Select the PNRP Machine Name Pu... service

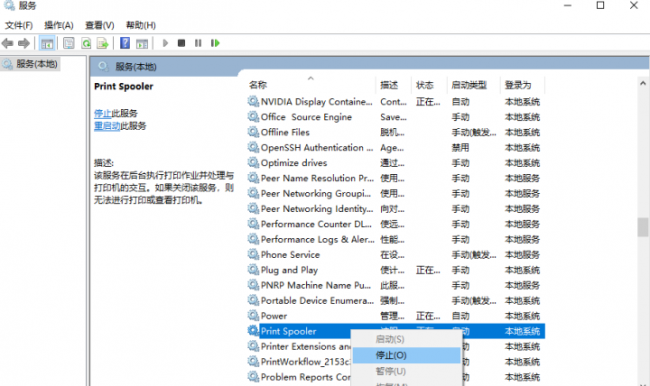(316, 285)
